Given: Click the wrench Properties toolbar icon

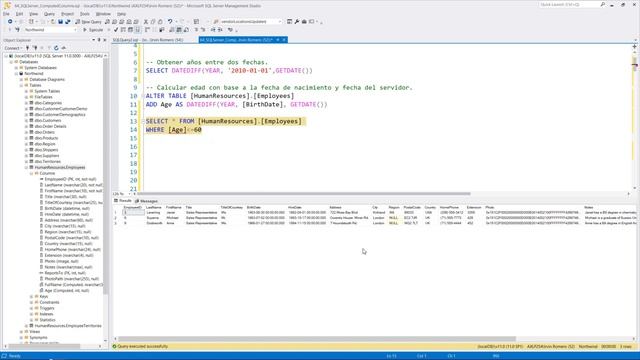Looking at the screenshot, I should [x=297, y=22].
